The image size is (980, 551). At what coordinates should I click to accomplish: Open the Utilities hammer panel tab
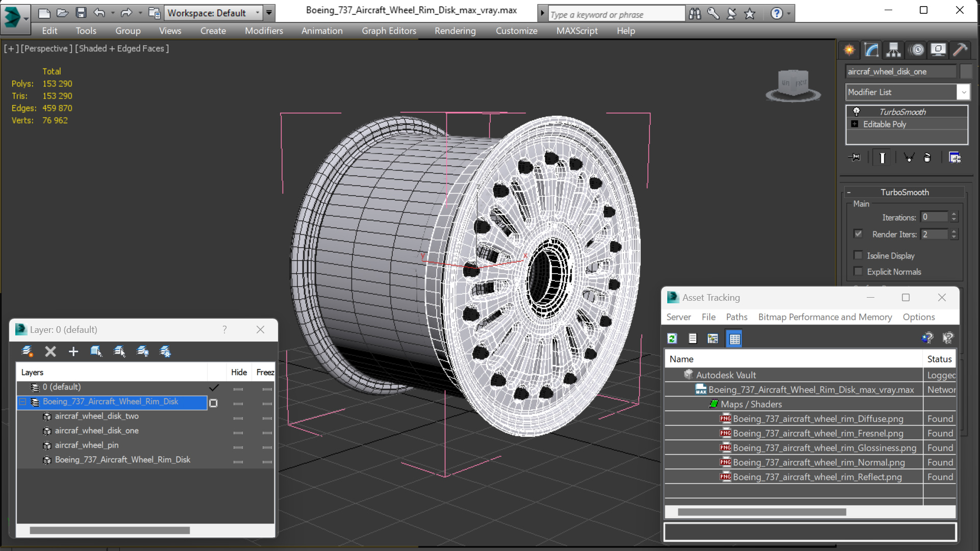point(960,49)
